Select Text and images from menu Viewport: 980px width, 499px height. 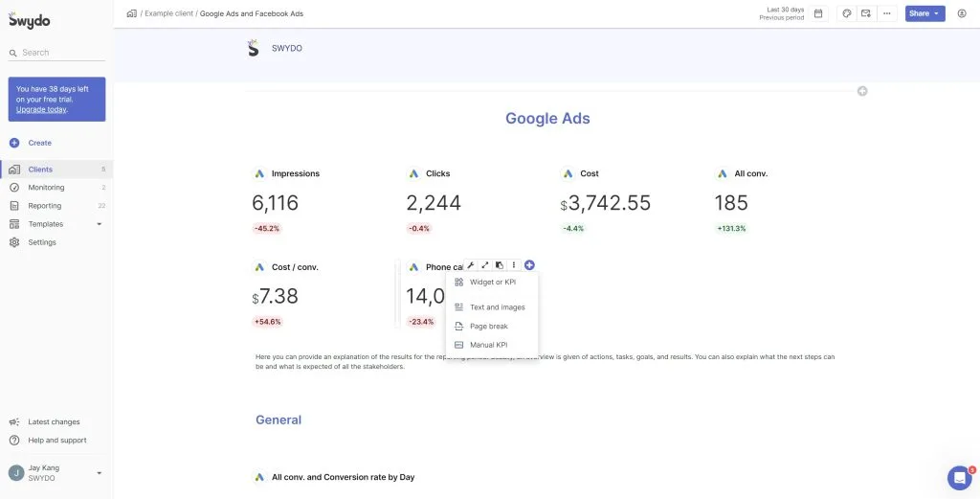tap(492, 307)
